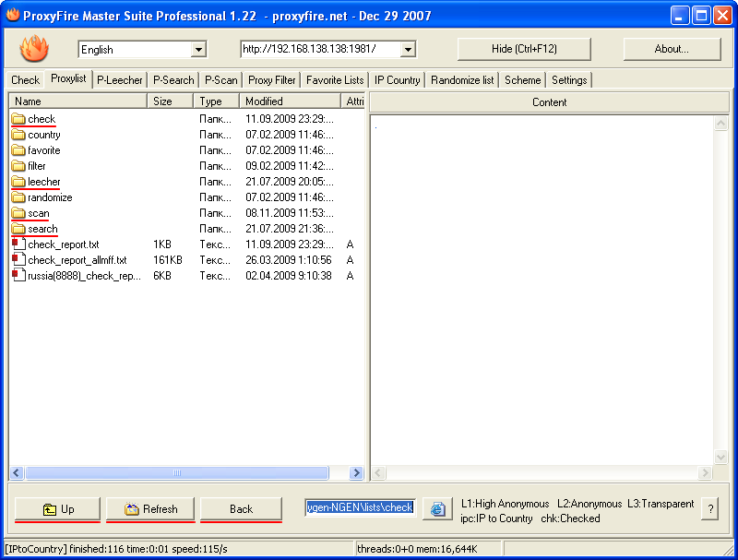Expand the English language dropdown
This screenshot has width=738, height=560.
(198, 50)
